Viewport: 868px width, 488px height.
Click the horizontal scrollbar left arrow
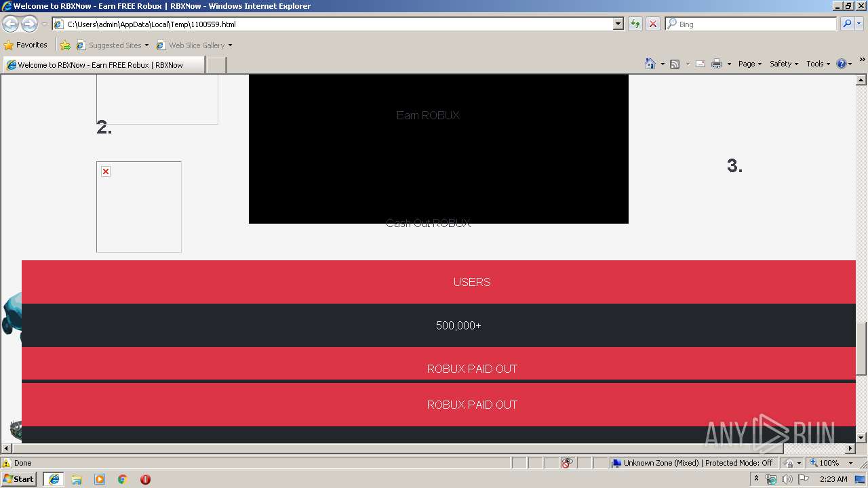tap(7, 449)
